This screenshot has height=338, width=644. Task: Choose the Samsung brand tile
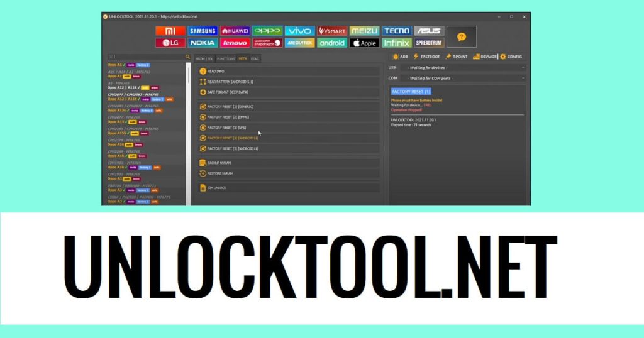(203, 31)
